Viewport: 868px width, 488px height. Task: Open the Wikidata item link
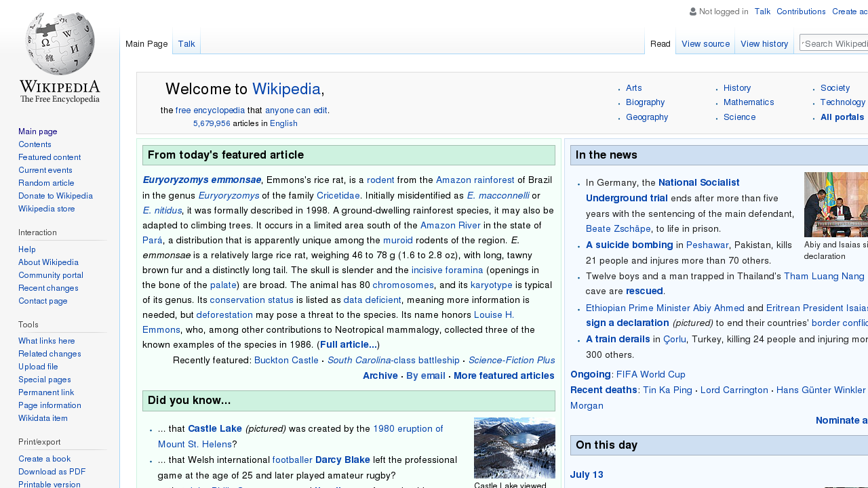(x=43, y=418)
